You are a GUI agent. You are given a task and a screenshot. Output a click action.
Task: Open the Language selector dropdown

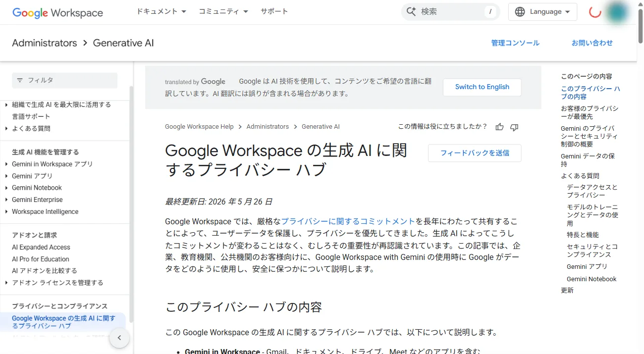[x=542, y=12]
